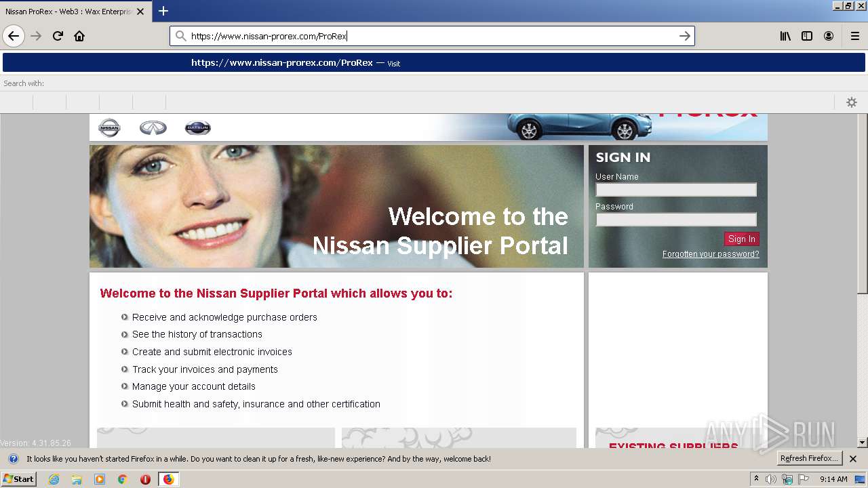Select the Nissan ProRex browser tab
Viewport: 868px width, 488px height.
coord(75,12)
